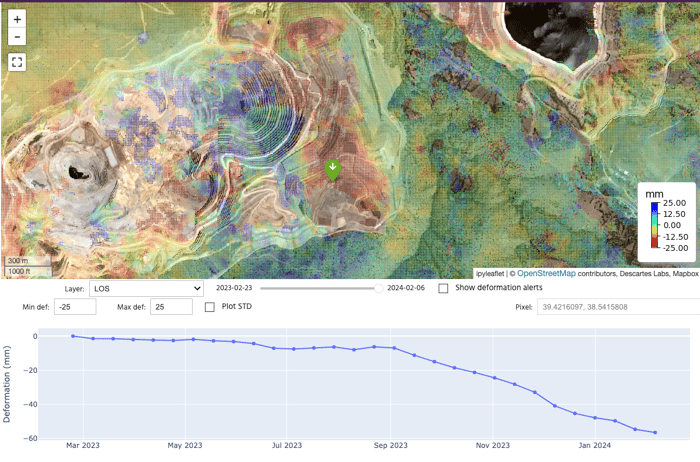Click the green location marker on map
700x462 pixels.
[333, 170]
